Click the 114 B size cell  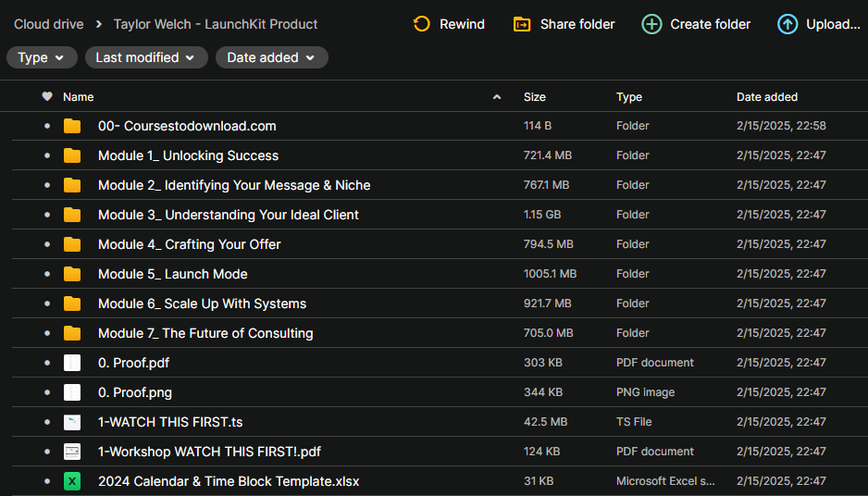[x=538, y=126]
